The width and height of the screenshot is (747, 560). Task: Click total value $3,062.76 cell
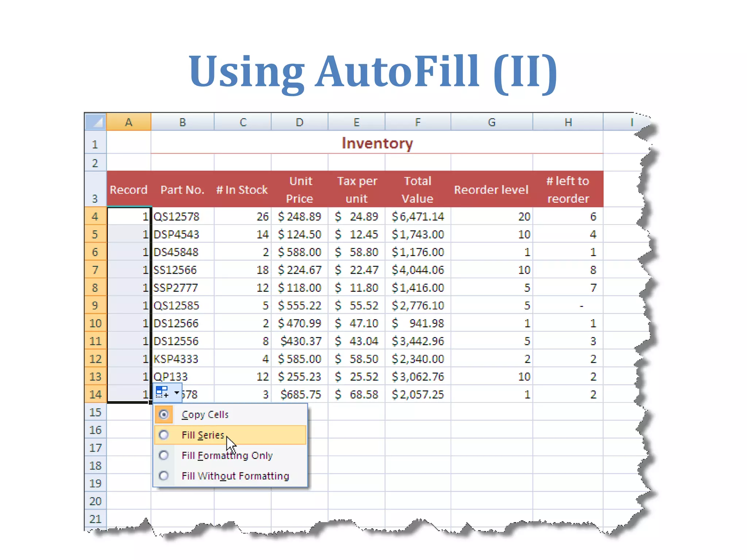[418, 376]
